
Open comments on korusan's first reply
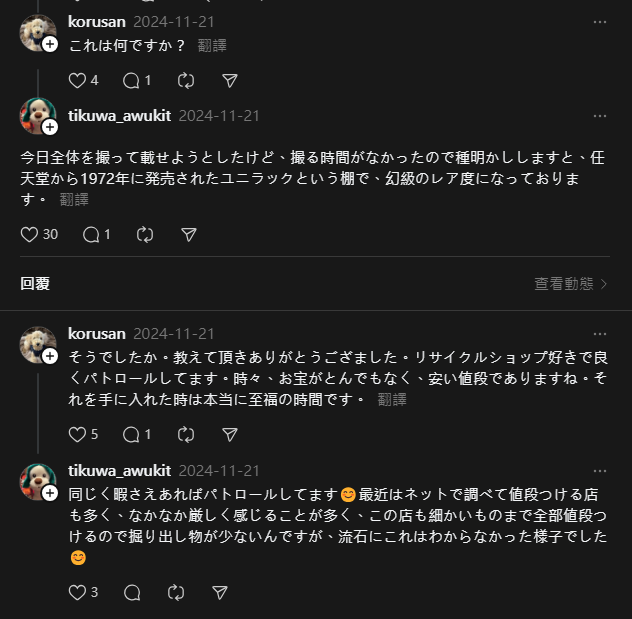tap(131, 80)
